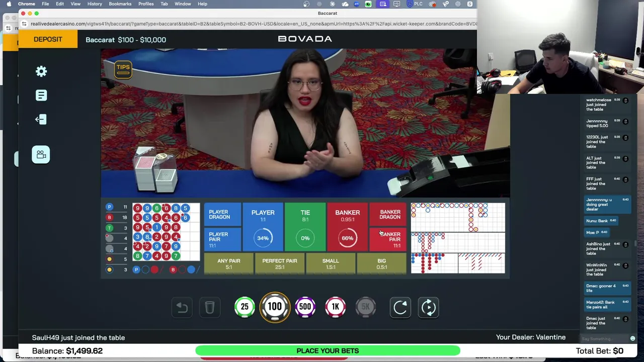The width and height of the screenshot is (644, 362).
Task: Select the 500 chip
Action: (305, 307)
